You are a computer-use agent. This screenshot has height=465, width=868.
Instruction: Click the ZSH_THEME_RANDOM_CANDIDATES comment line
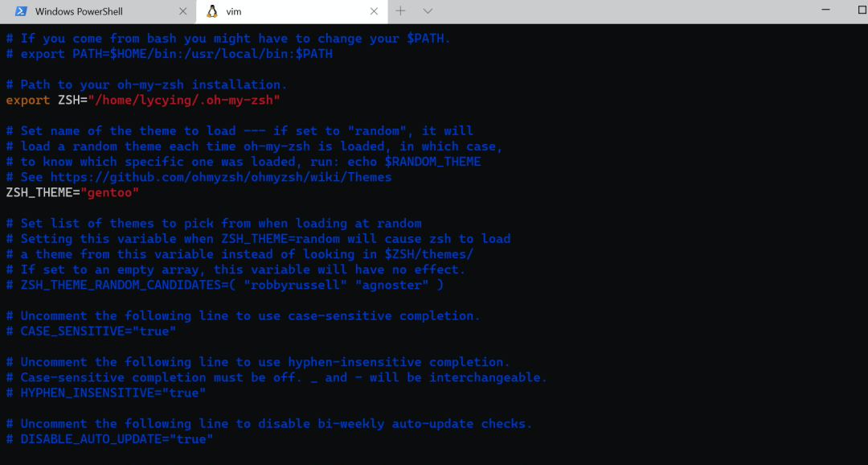[225, 286]
